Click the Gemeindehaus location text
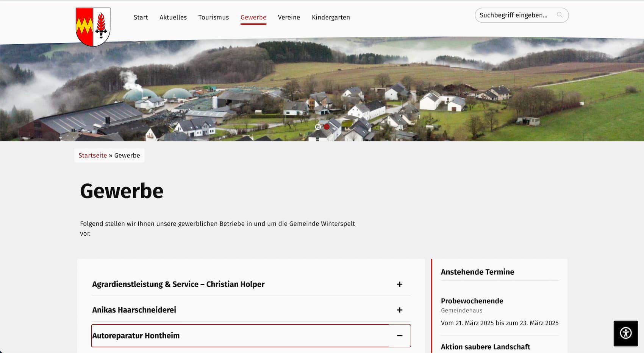644x353 pixels. [462, 311]
